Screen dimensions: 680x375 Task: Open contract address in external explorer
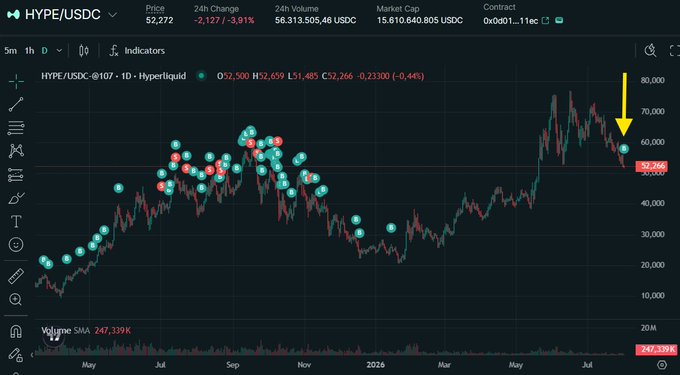point(546,20)
